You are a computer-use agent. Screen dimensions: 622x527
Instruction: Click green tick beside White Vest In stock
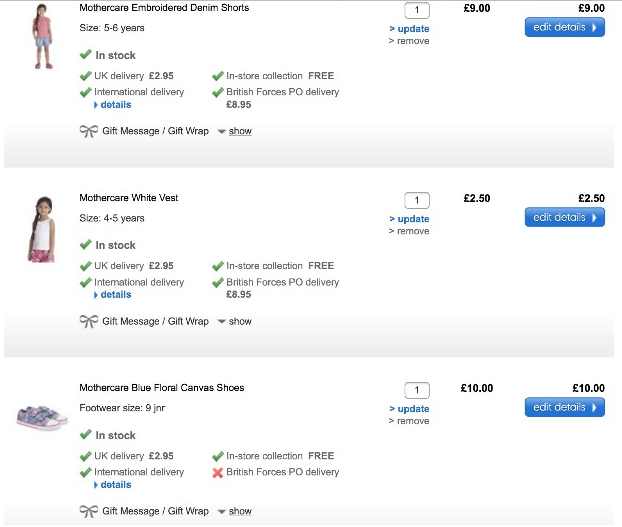coord(86,245)
